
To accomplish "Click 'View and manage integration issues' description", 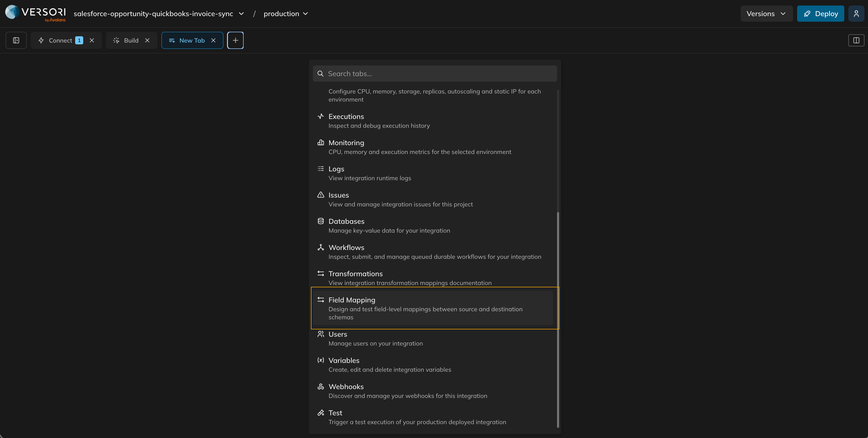I will [401, 204].
